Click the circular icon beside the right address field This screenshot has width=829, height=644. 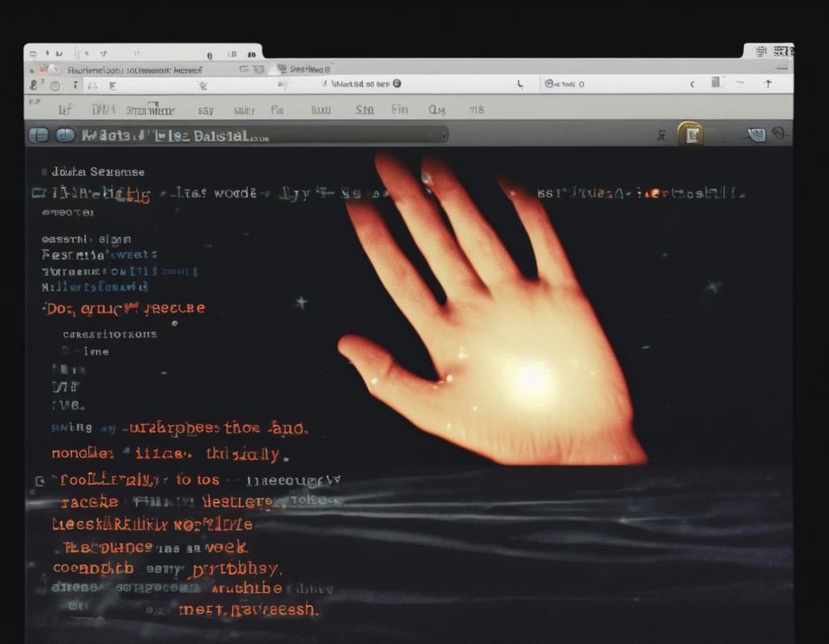tap(550, 83)
